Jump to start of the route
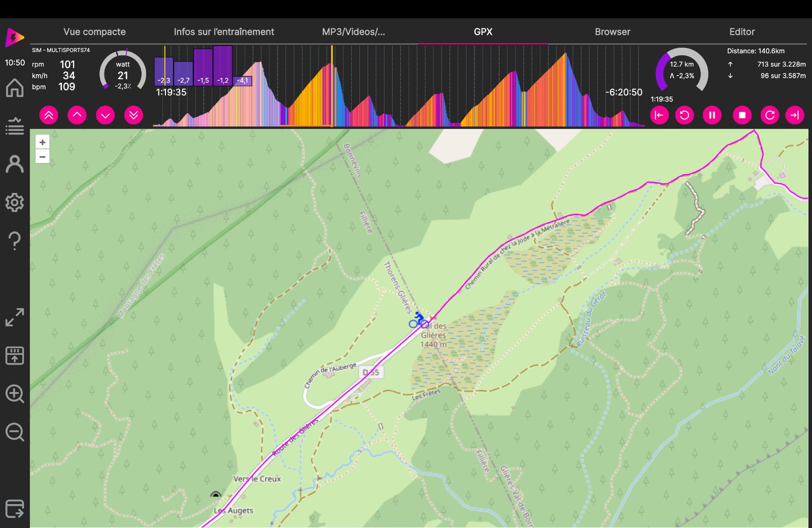The width and height of the screenshot is (812, 528). coord(659,115)
